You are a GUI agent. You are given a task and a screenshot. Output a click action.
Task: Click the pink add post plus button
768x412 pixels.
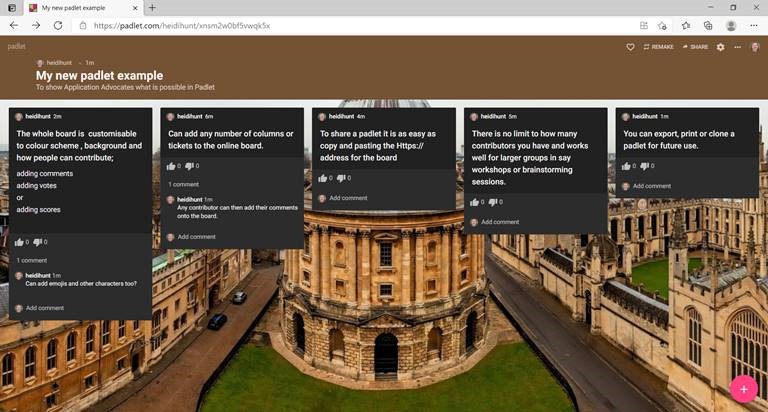pyautogui.click(x=742, y=388)
